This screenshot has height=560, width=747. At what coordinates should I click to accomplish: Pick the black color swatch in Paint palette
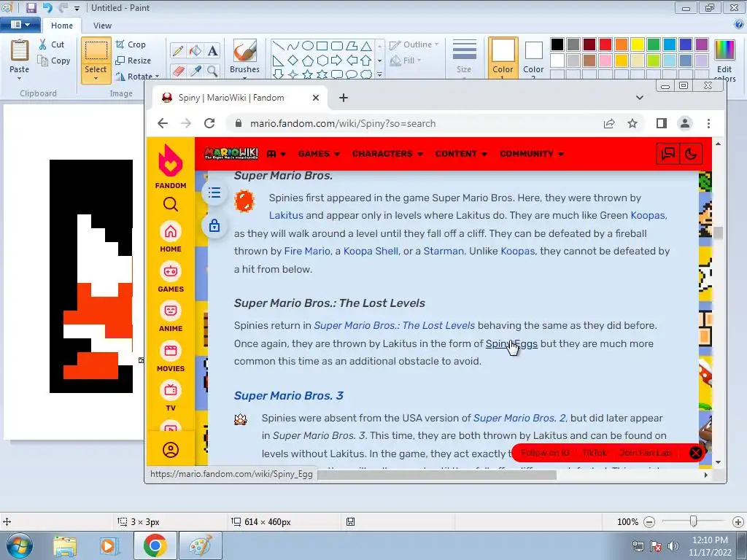(x=557, y=44)
